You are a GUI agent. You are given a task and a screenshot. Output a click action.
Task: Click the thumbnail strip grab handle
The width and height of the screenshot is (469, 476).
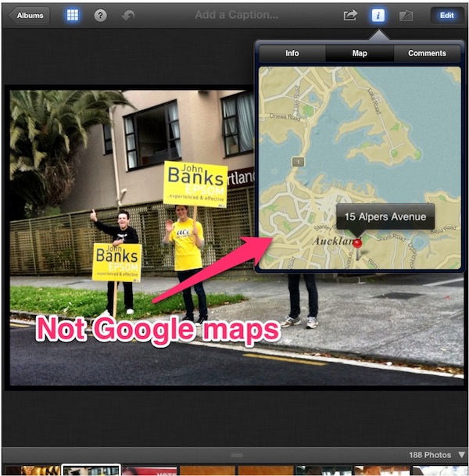(237, 454)
